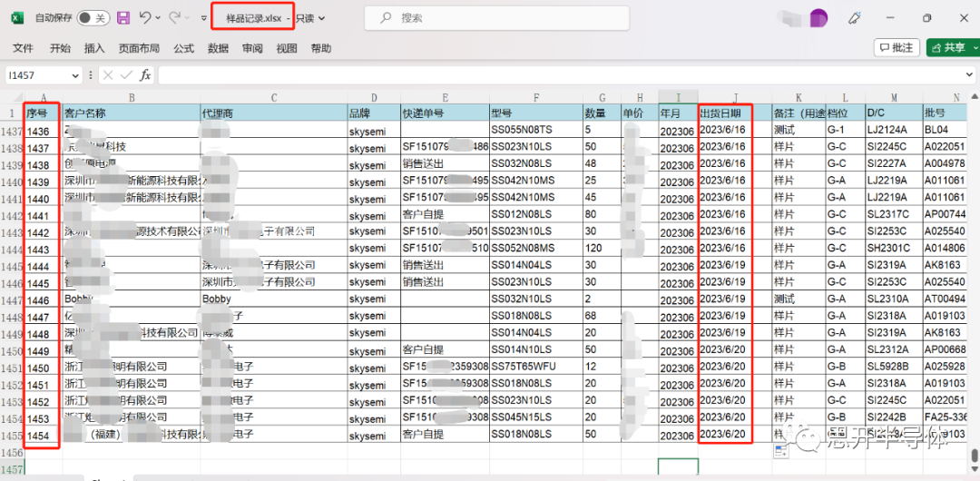The image size is (980, 481).
Task: Open the purple user account avatar
Action: [x=818, y=18]
